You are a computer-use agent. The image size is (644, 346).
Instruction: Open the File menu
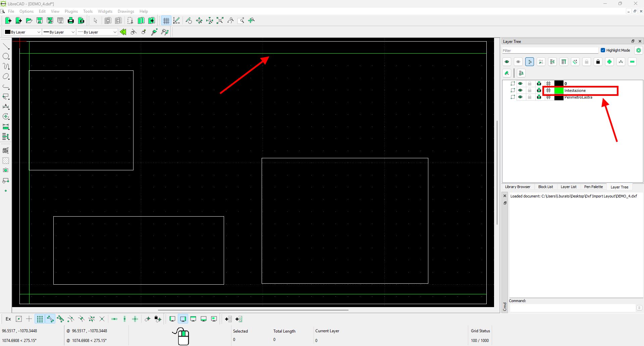click(11, 11)
